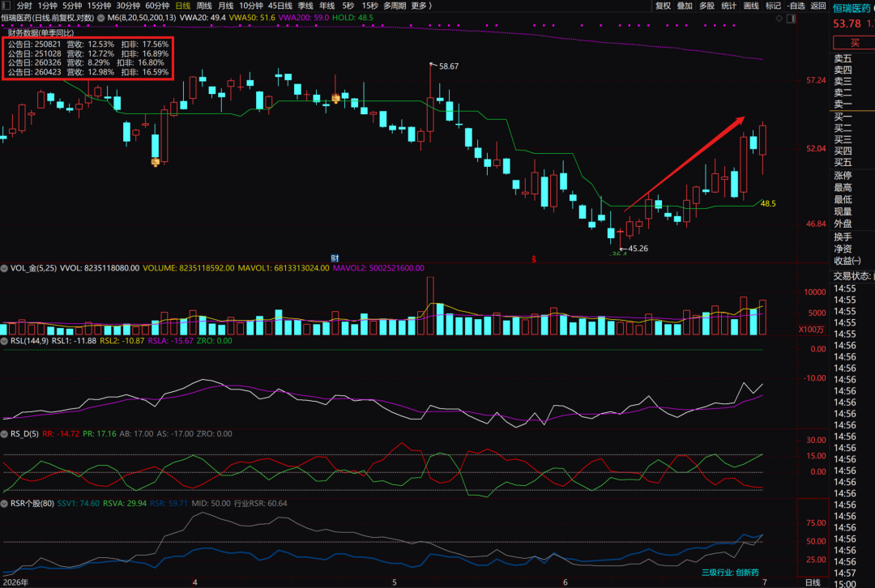This screenshot has height=588, width=875.
Task: Select the 15秒 period tab
Action: click(370, 6)
